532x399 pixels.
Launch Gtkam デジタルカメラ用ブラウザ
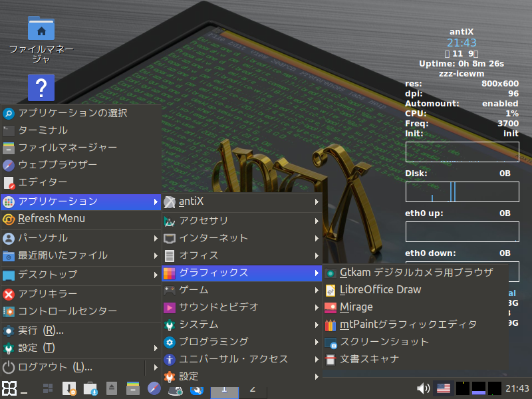[x=415, y=273]
